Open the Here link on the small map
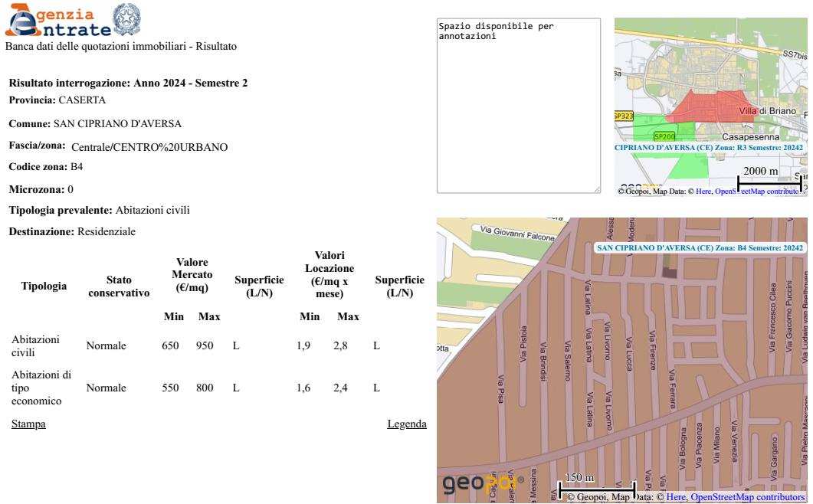The width and height of the screenshot is (813, 504). pyautogui.click(x=703, y=191)
